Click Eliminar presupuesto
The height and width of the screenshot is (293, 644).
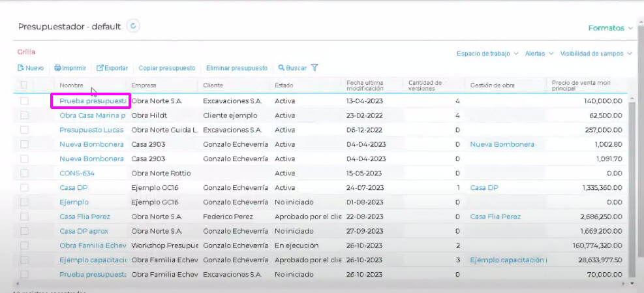(237, 69)
